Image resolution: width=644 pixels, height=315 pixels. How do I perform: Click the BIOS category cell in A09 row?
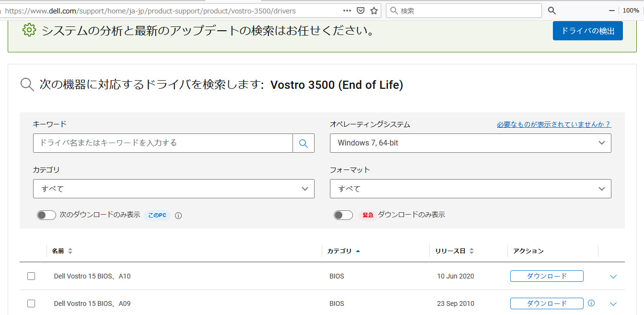pyautogui.click(x=337, y=303)
